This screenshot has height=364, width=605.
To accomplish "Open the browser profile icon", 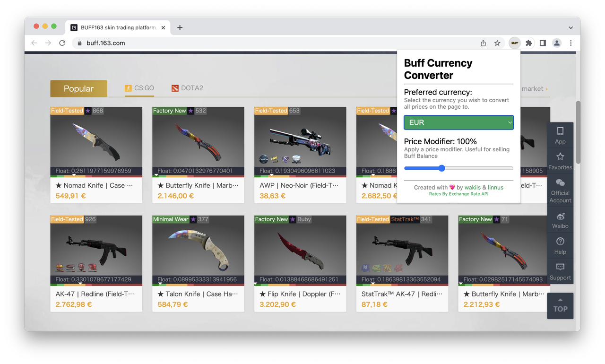I will click(556, 43).
